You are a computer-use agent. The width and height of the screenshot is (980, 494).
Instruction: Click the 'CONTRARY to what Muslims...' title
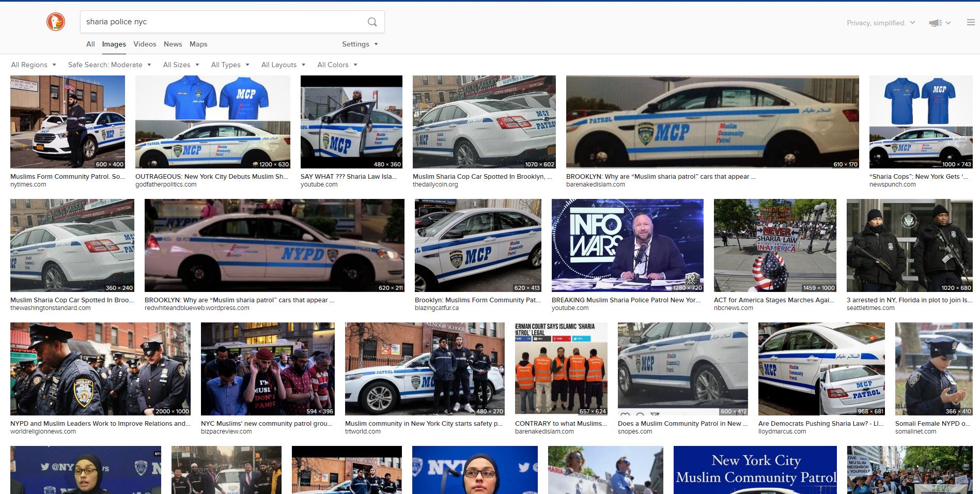pos(561,423)
